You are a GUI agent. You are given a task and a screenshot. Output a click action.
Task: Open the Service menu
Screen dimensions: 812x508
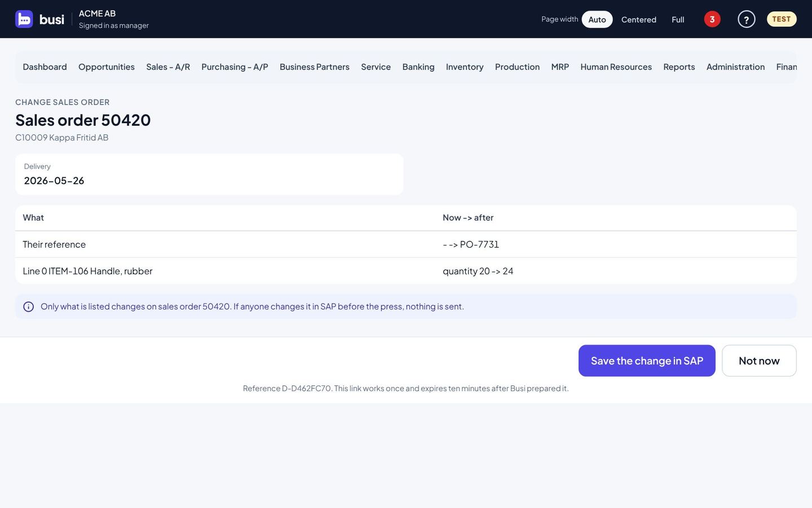(x=376, y=67)
